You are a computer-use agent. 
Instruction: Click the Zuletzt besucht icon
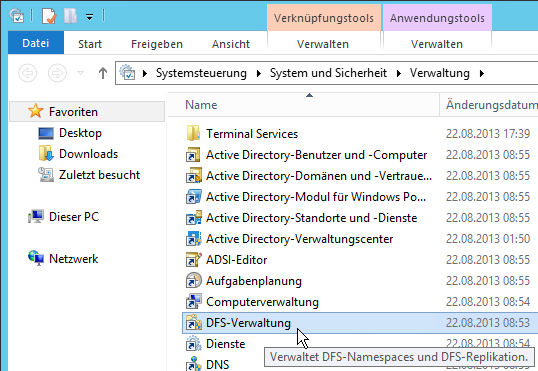pyautogui.click(x=46, y=175)
